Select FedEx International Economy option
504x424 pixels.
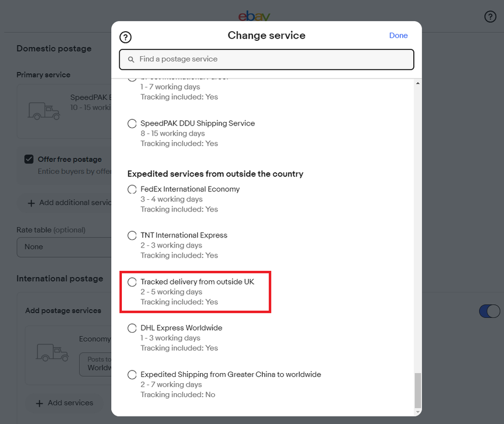pyautogui.click(x=132, y=189)
